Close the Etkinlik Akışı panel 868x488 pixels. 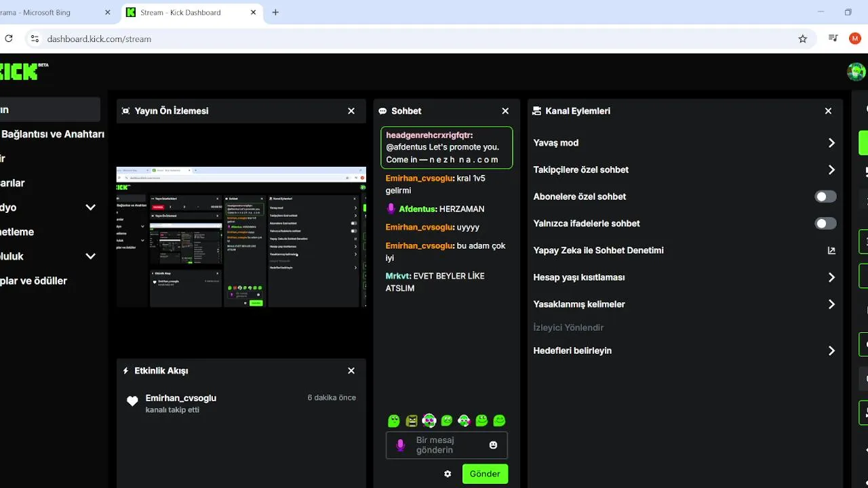point(351,371)
